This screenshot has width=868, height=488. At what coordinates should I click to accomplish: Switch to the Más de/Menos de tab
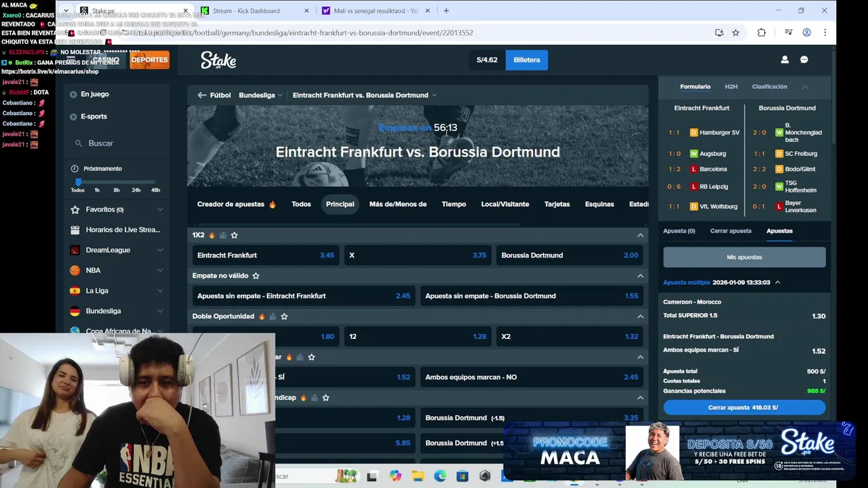point(398,204)
